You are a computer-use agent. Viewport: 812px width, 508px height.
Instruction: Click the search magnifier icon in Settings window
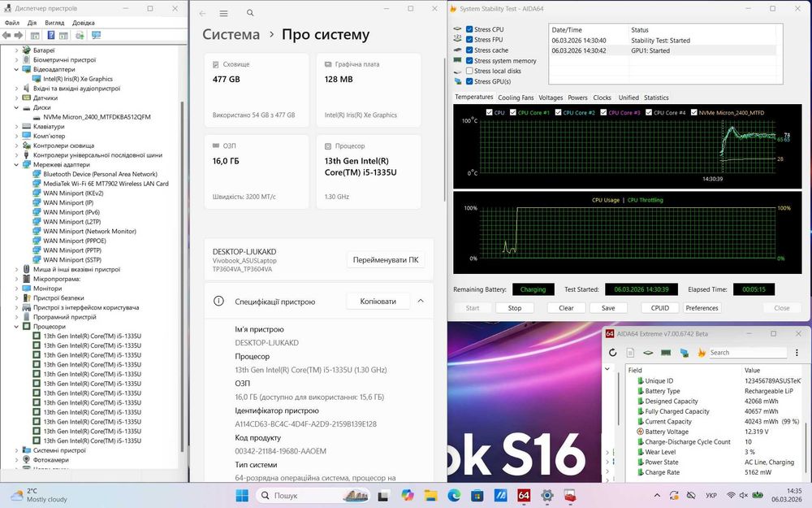(250, 13)
